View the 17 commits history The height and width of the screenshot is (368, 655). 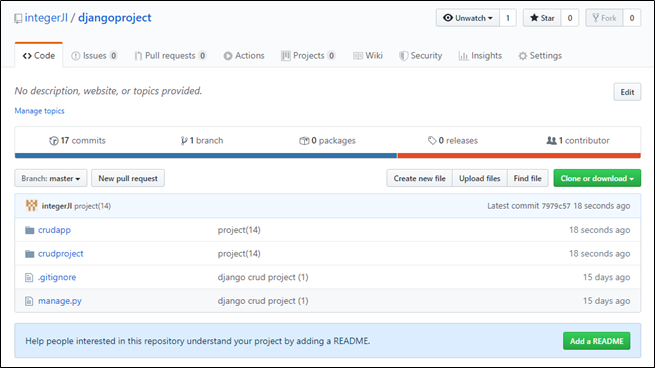tap(77, 141)
